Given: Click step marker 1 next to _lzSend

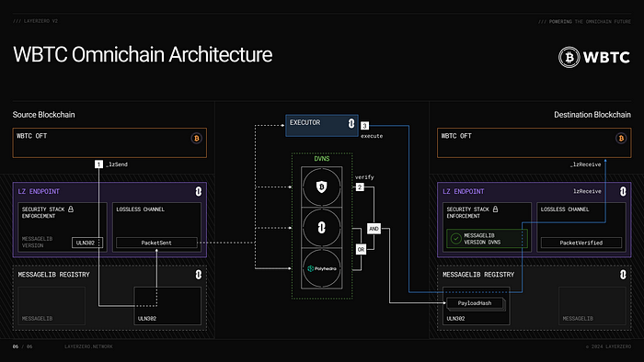Looking at the screenshot, I should click(98, 164).
